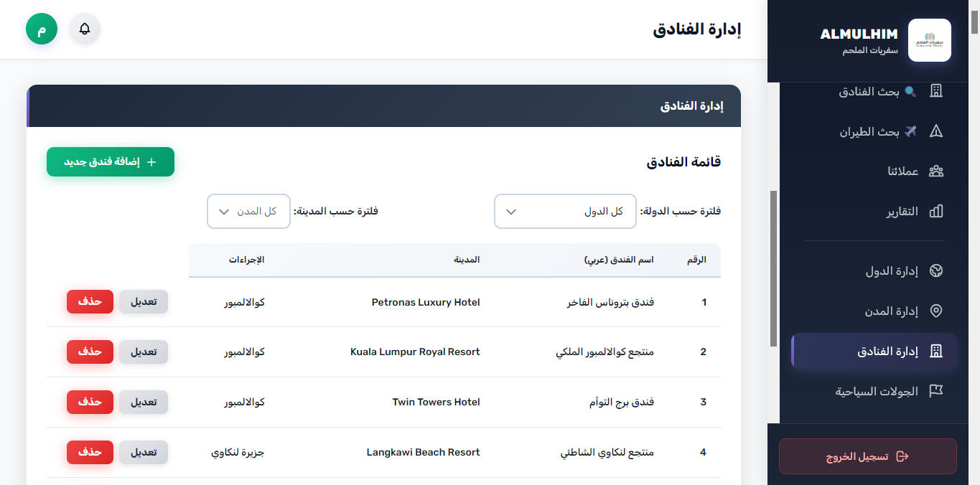Click the building icon beside إدارة الفنادق
The height and width of the screenshot is (485, 980).
[x=935, y=352]
